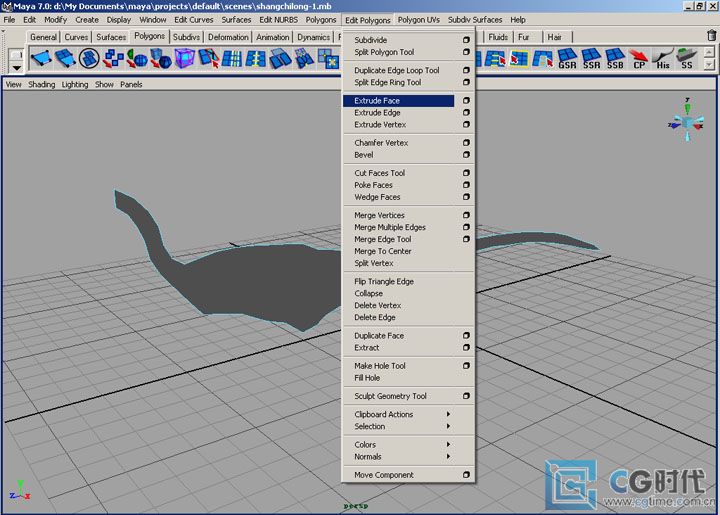Choose Split Edge Ring Tool
The image size is (720, 515).
[x=388, y=83]
